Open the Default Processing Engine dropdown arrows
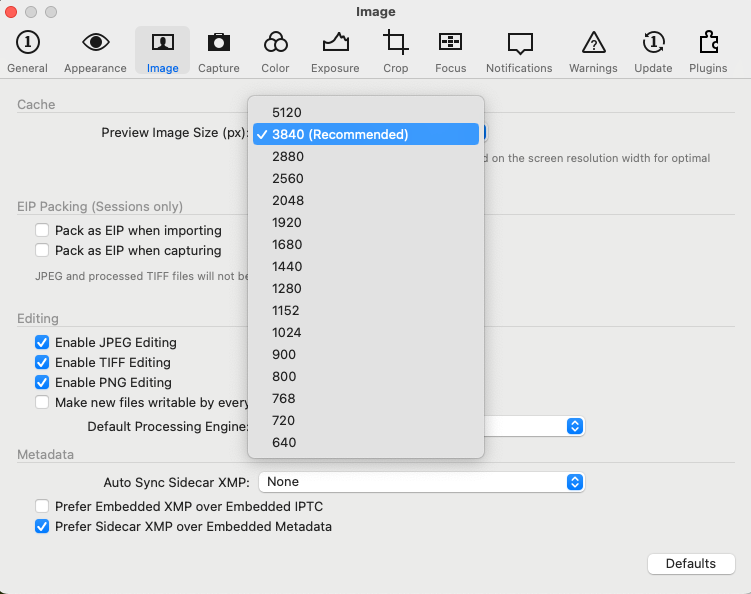The image size is (751, 594). (x=575, y=426)
